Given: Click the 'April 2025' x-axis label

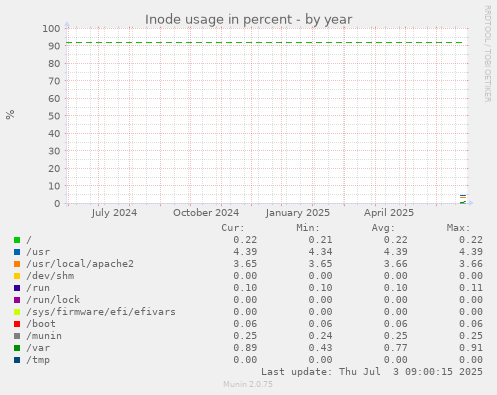Looking at the screenshot, I should [389, 213].
